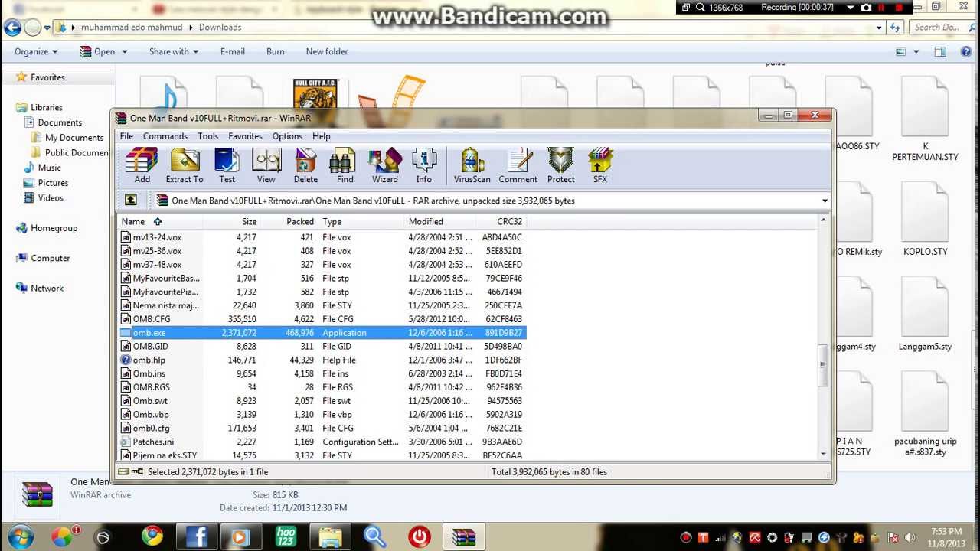This screenshot has width=980, height=551.
Task: Select Homegroup in the navigation pane
Action: click(54, 228)
